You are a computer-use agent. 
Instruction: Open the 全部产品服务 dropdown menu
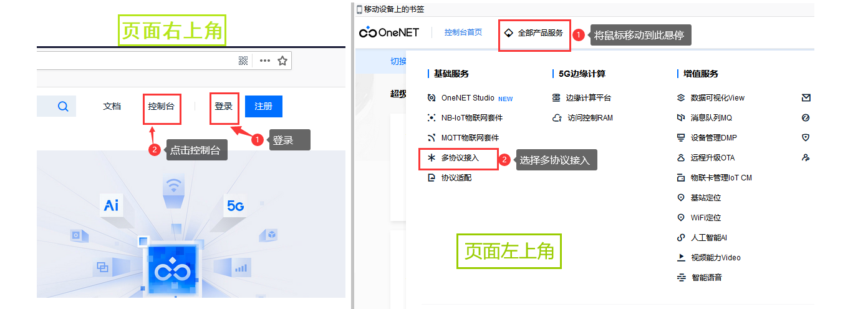[534, 32]
